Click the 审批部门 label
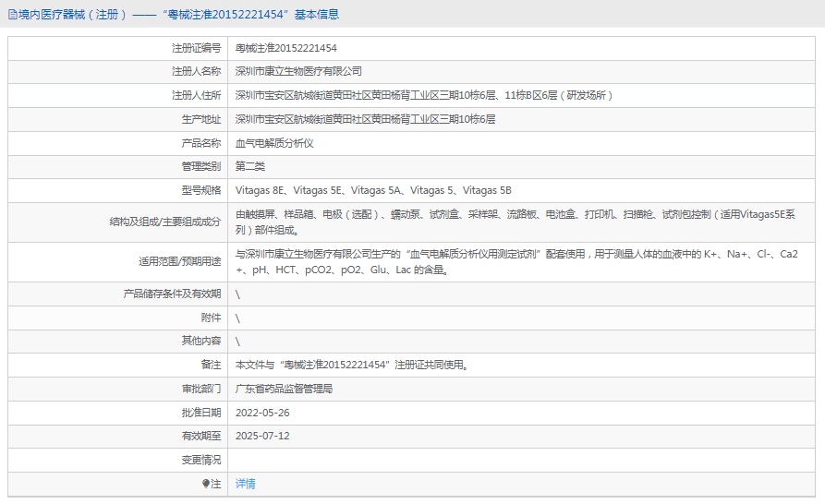The height and width of the screenshot is (504, 825). [201, 389]
